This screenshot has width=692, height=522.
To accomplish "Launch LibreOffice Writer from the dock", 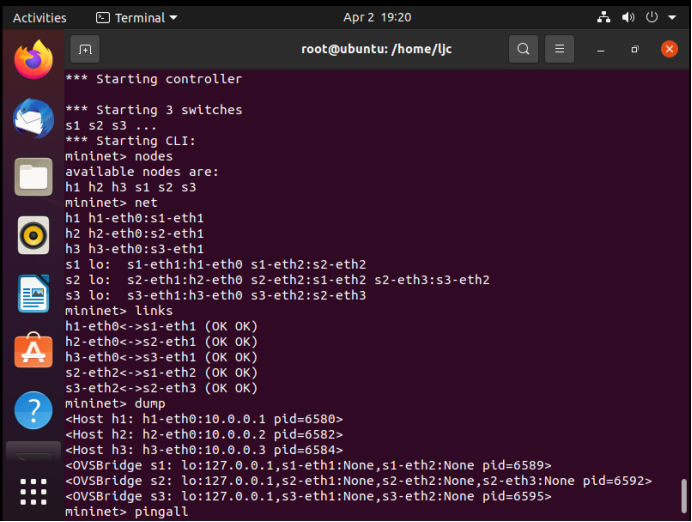I will pos(34,293).
